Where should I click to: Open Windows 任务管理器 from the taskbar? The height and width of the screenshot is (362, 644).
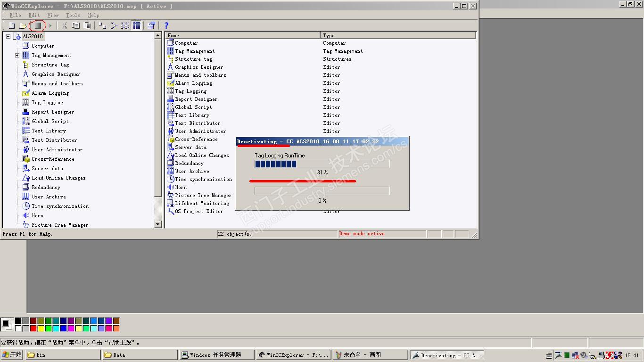pos(216,355)
